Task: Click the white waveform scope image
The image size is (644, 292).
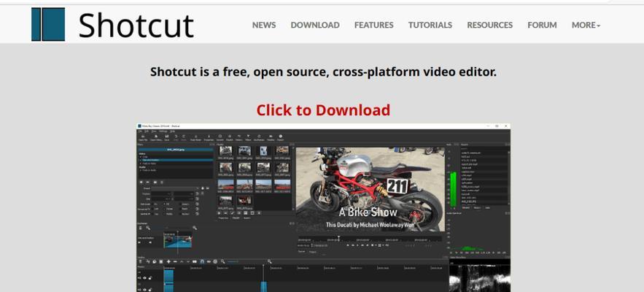Action: [x=480, y=277]
